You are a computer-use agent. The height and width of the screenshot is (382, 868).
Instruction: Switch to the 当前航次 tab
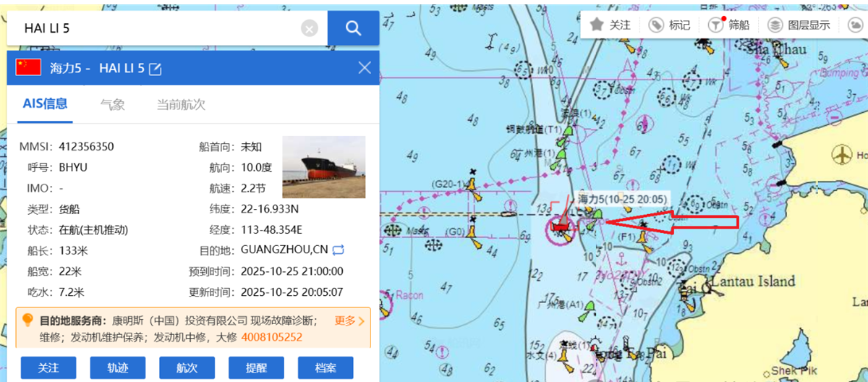[181, 104]
